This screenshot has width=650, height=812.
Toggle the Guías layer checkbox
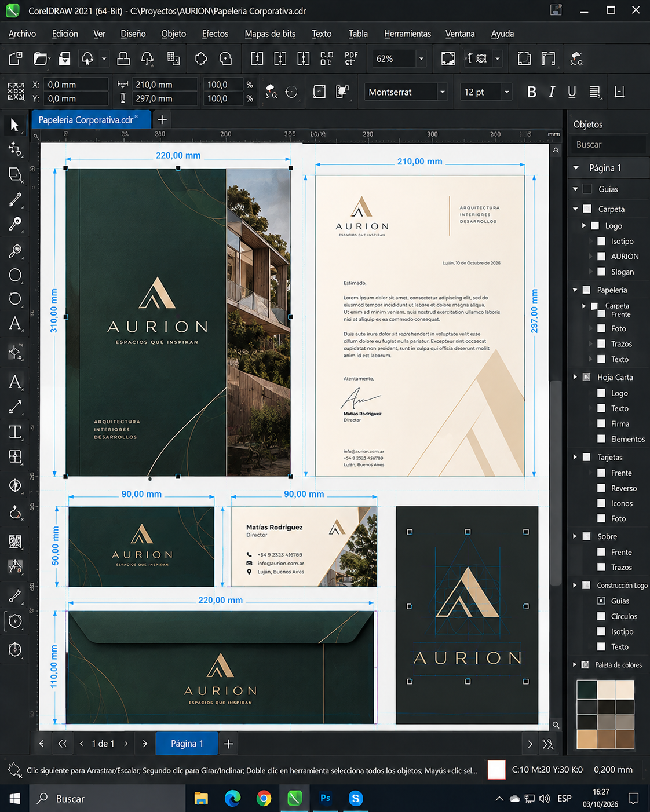(587, 189)
